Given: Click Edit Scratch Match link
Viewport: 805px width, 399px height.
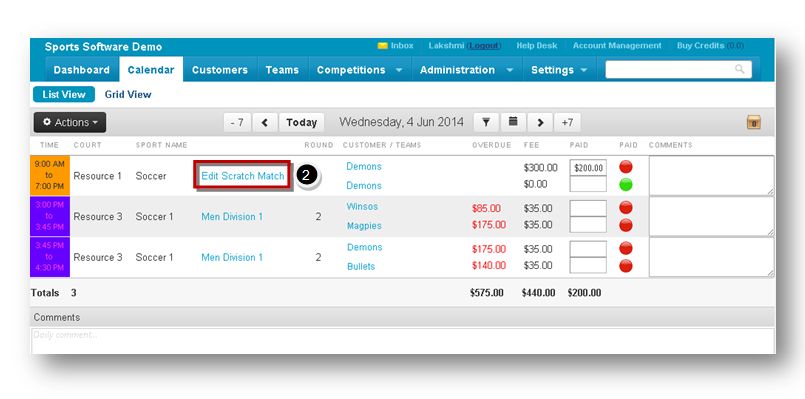Looking at the screenshot, I should (x=242, y=176).
